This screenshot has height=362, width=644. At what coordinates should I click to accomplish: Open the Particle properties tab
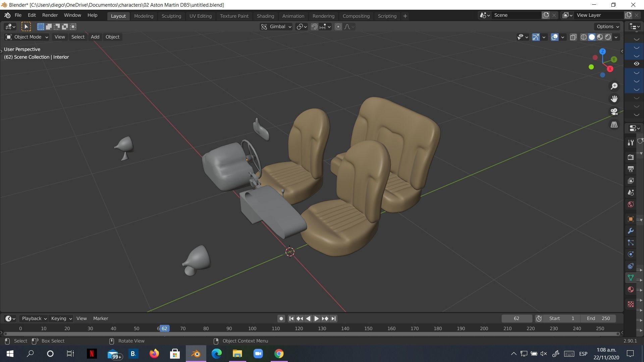tap(631, 242)
